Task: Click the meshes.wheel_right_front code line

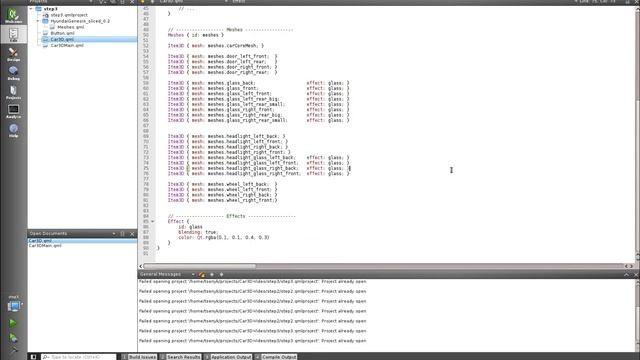Action: tap(222, 200)
